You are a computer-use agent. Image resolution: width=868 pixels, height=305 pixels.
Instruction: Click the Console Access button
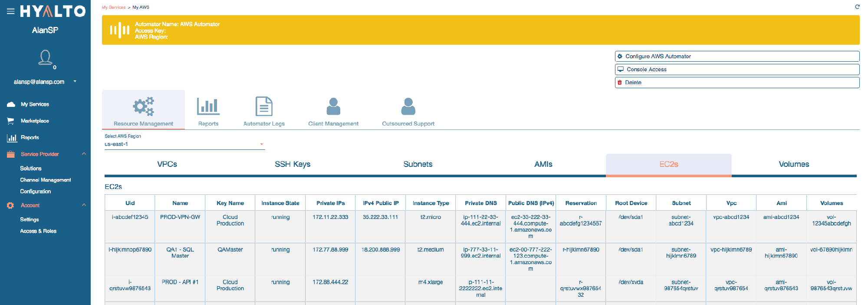(x=737, y=70)
